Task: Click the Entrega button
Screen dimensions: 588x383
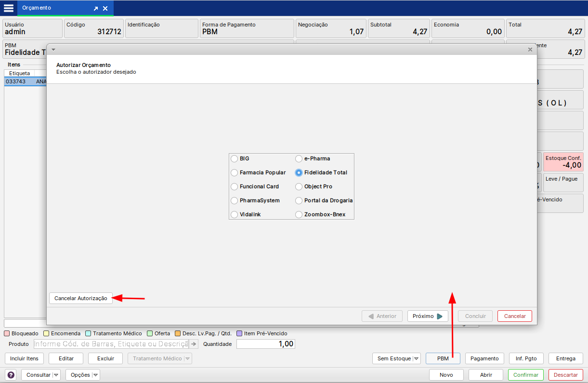Action: click(566, 358)
